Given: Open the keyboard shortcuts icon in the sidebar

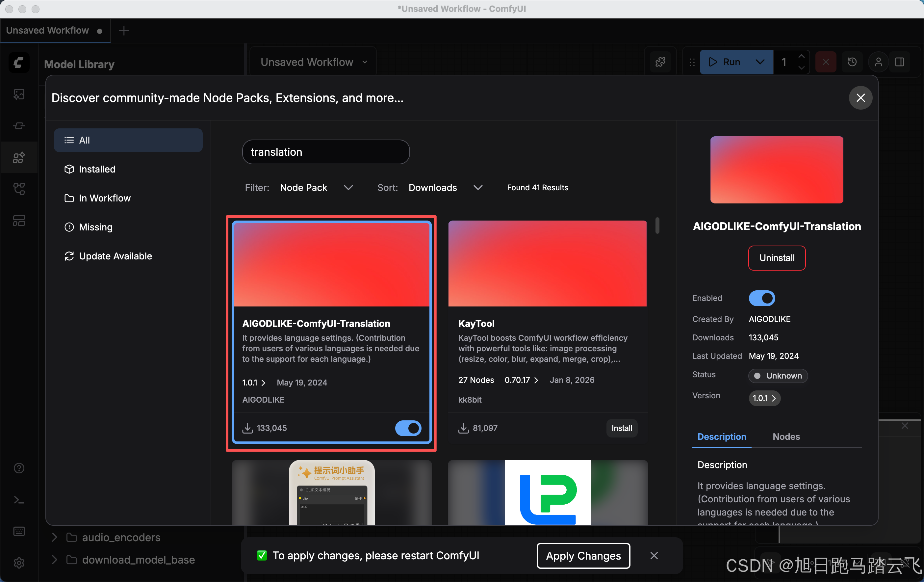Looking at the screenshot, I should tap(19, 531).
